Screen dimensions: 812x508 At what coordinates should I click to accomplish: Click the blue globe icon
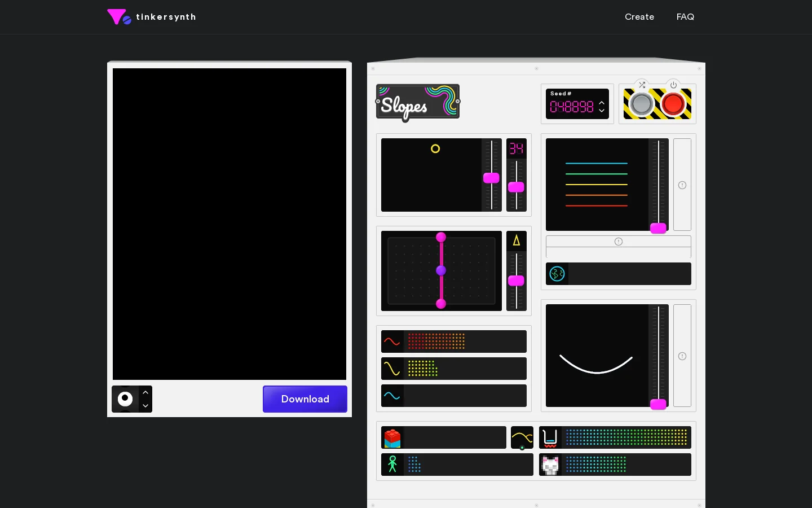coord(557,274)
